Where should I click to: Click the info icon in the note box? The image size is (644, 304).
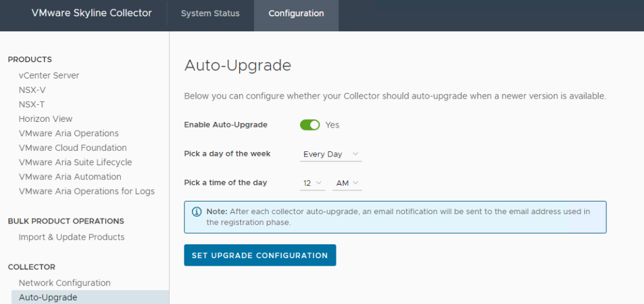click(x=196, y=212)
